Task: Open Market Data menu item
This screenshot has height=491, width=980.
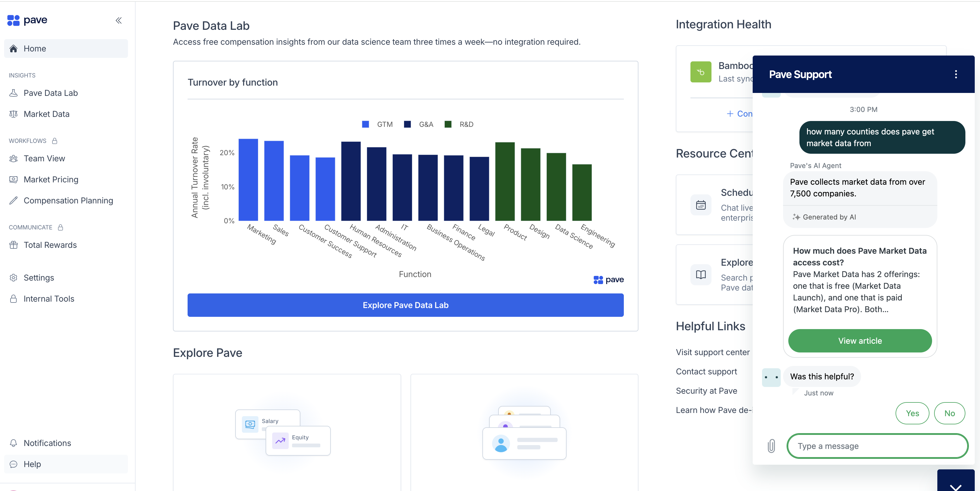Action: click(x=66, y=114)
